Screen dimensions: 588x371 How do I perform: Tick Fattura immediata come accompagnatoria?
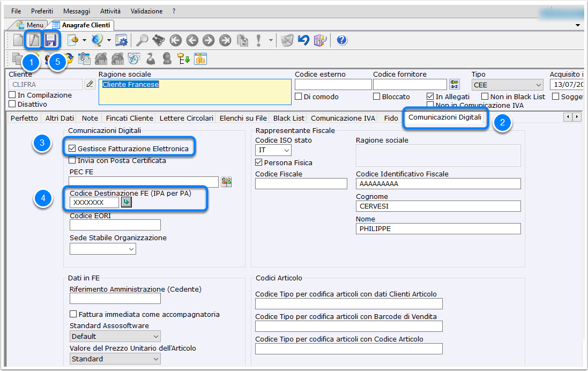coord(73,314)
